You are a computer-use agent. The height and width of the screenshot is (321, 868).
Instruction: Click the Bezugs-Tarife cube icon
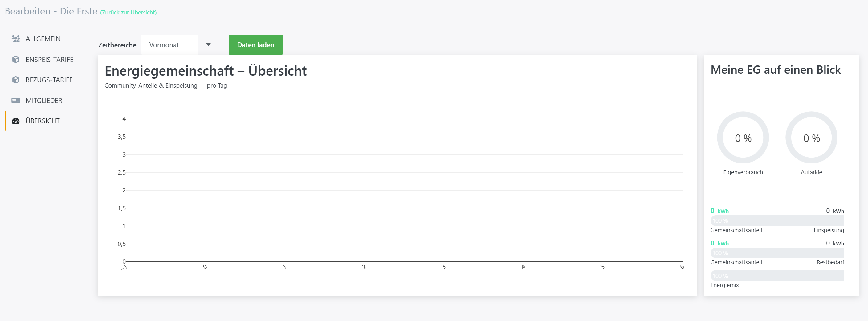click(15, 80)
